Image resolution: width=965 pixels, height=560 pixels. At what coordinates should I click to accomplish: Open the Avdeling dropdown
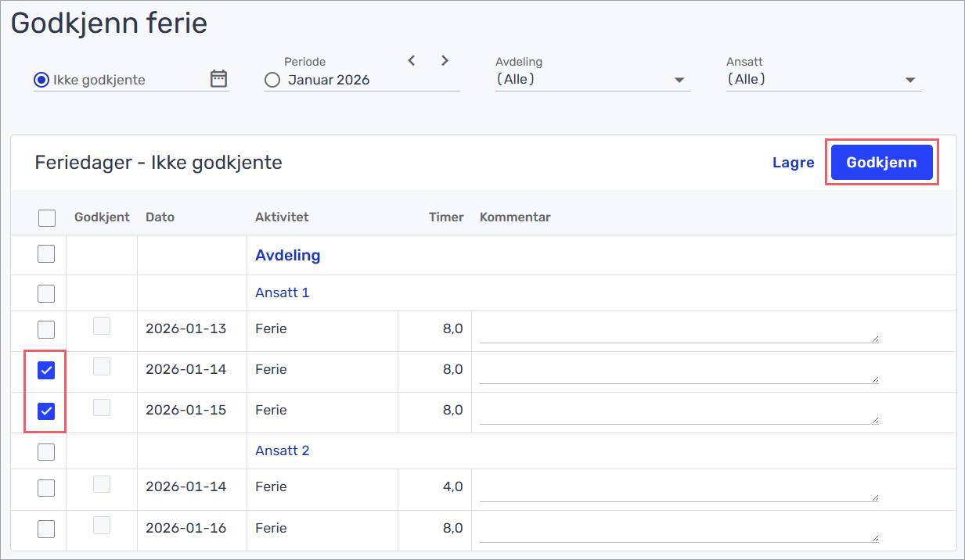pos(592,79)
